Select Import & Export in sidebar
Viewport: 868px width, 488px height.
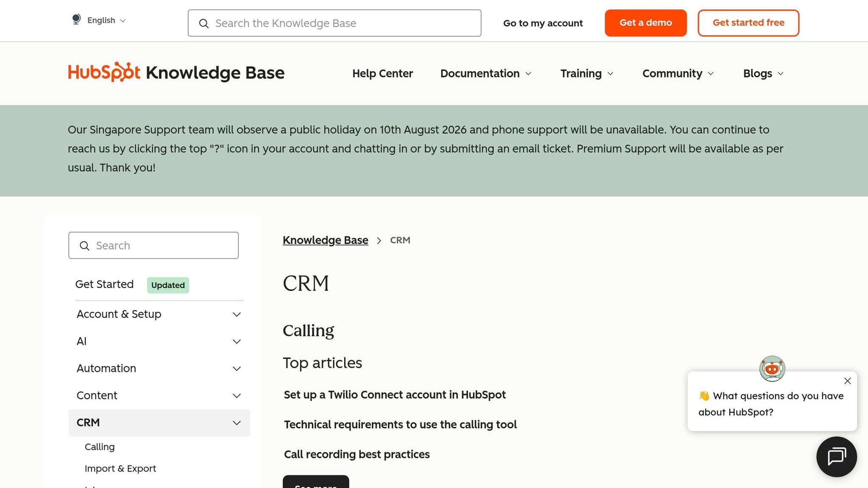tap(120, 469)
